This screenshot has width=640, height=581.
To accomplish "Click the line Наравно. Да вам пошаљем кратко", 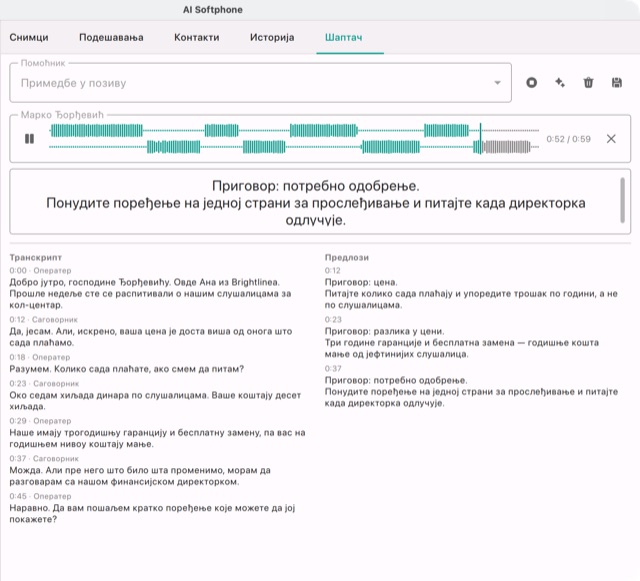I will (152, 514).
